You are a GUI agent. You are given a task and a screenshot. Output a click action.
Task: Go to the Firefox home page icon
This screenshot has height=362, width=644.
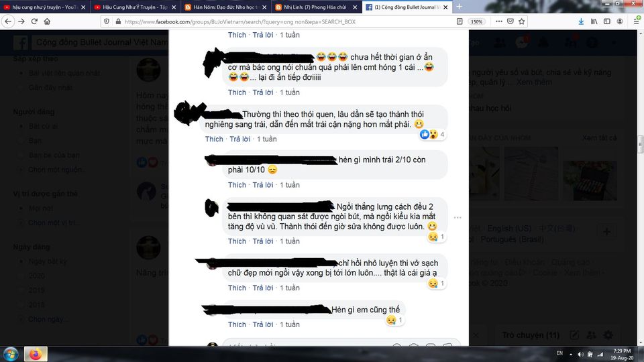tap(47, 21)
